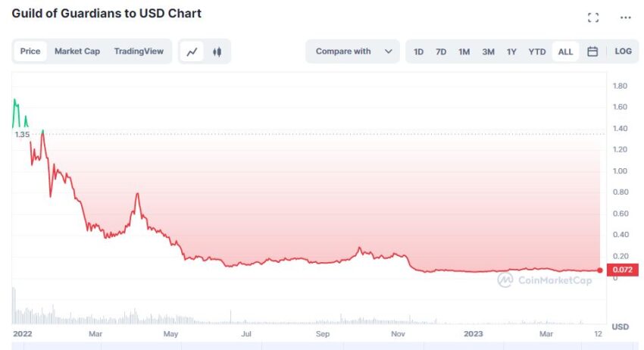The height and width of the screenshot is (350, 644).
Task: Expand the Compare with dropdown
Action: pos(352,52)
